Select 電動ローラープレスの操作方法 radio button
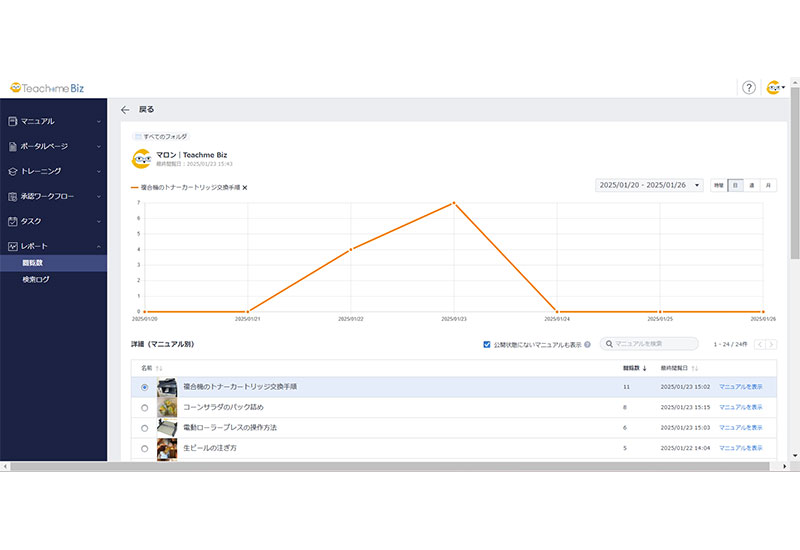800x550 pixels. point(145,428)
